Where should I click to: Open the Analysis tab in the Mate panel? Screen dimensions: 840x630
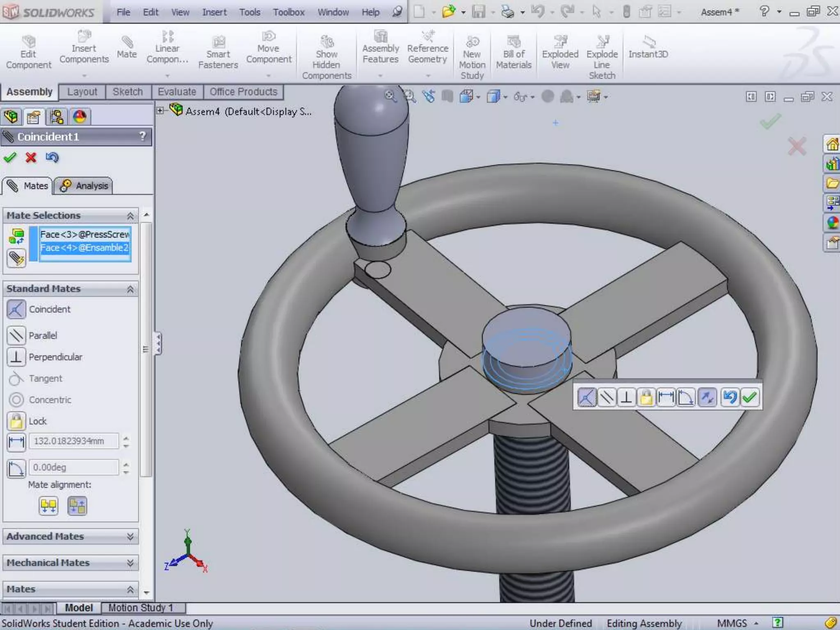coord(83,186)
